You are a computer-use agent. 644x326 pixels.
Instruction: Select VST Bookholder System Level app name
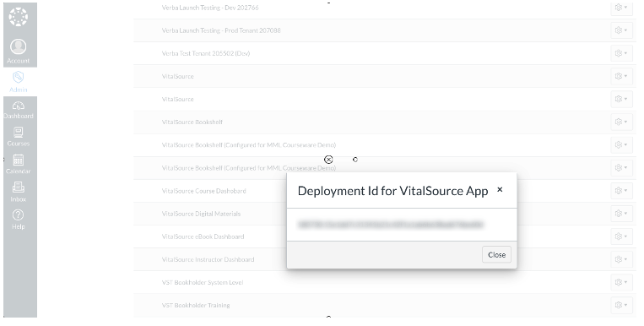203,282
